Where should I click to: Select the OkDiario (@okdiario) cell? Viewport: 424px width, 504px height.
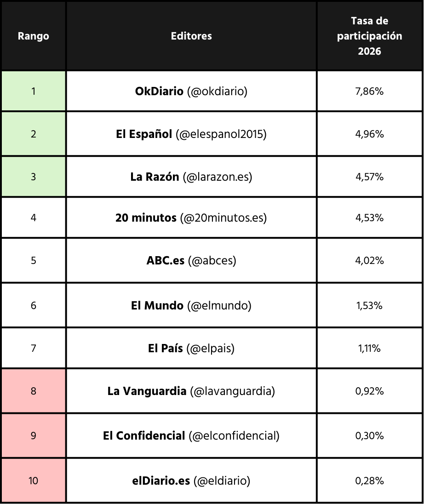[191, 91]
